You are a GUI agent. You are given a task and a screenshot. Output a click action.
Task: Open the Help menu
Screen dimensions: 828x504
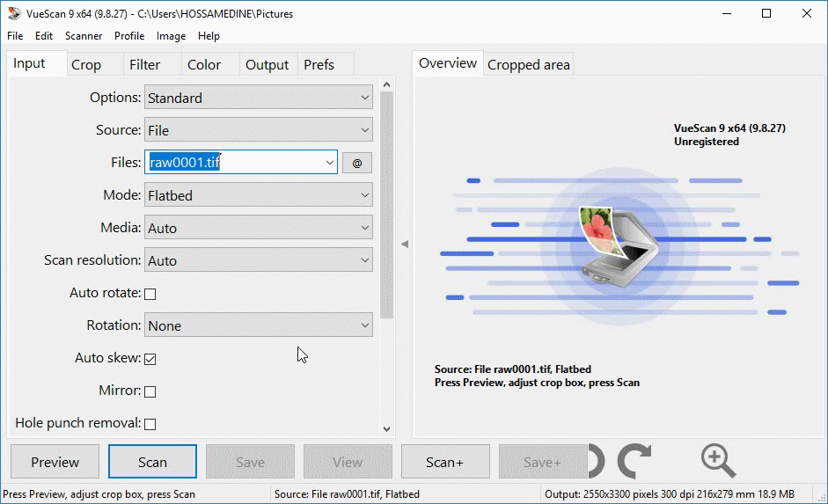pyautogui.click(x=209, y=36)
